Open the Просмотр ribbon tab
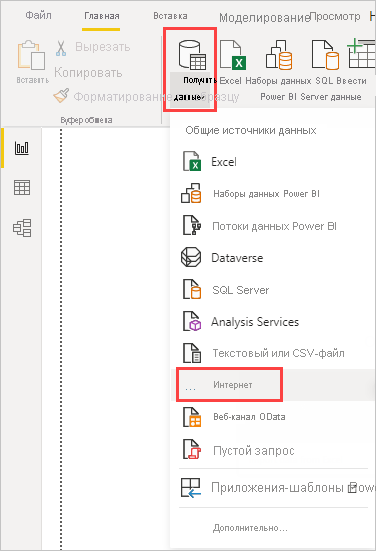This screenshot has width=376, height=551. [x=335, y=17]
